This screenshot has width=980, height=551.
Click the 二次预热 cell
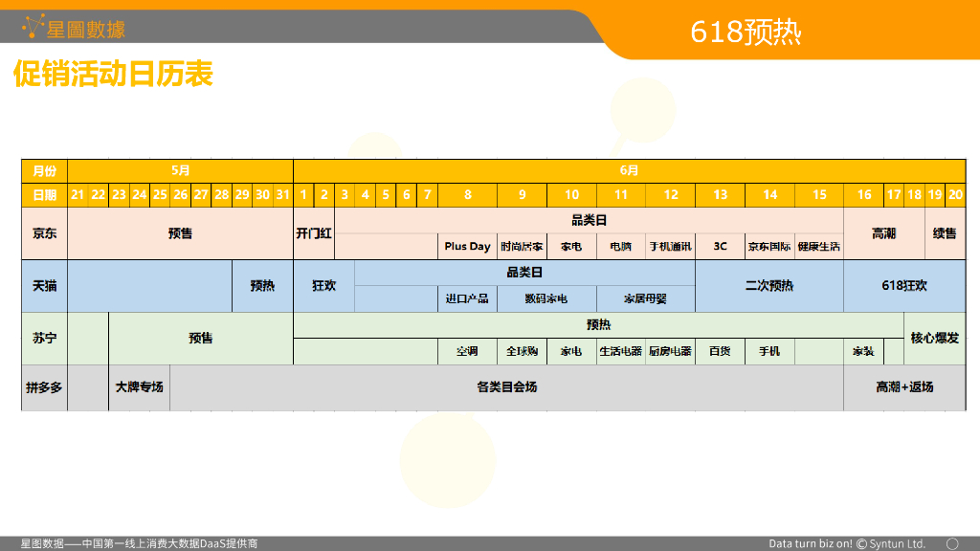point(768,285)
